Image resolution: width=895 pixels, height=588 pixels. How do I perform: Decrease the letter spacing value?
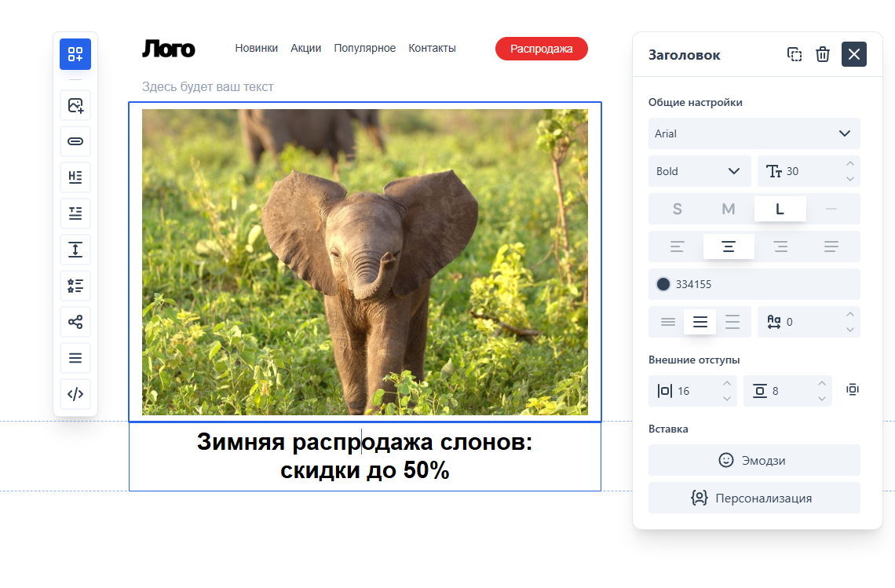click(x=850, y=330)
